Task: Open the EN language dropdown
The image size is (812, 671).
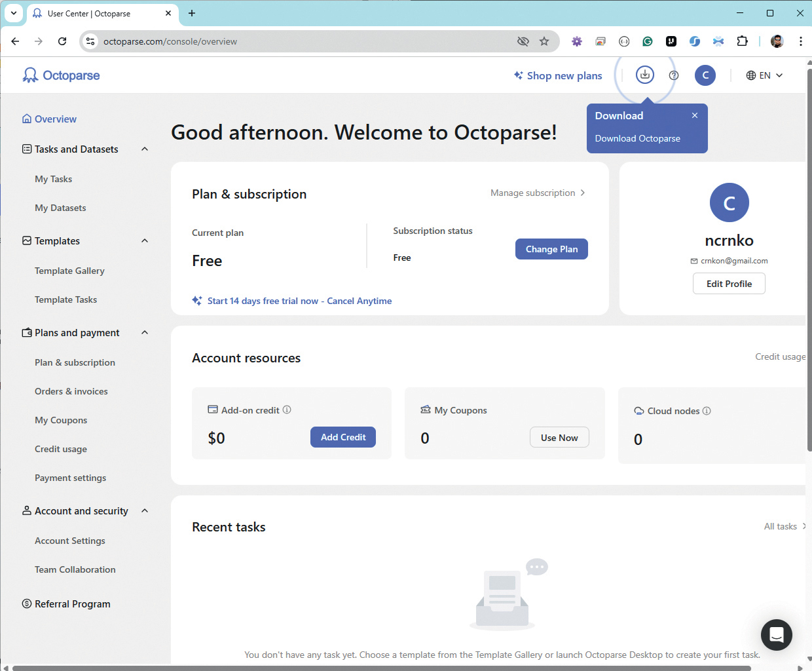Action: coord(765,75)
